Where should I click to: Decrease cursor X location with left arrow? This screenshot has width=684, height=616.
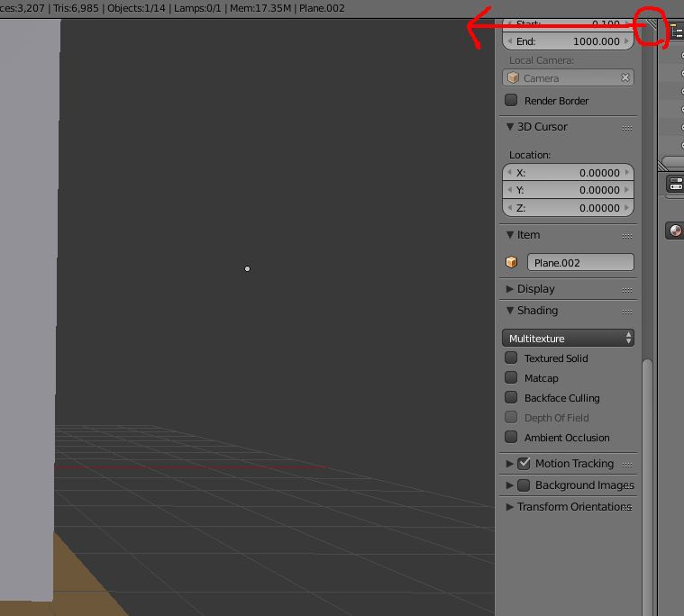pos(509,172)
